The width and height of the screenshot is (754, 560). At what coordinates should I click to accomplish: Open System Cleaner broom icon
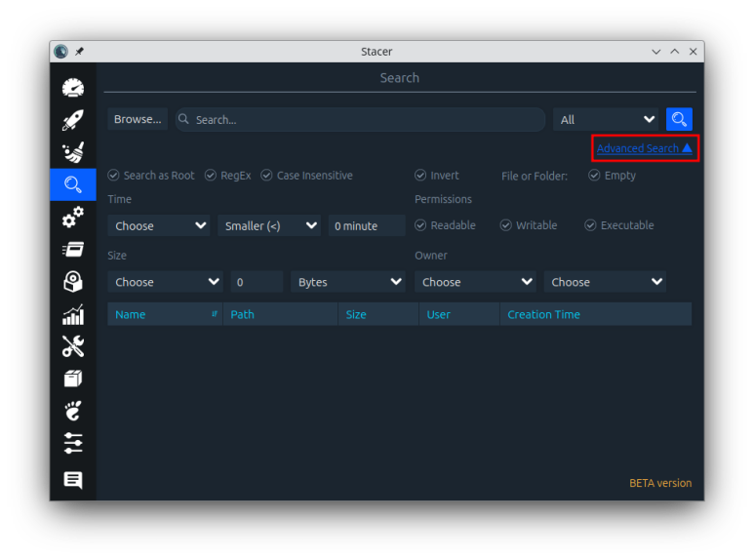coord(73,152)
